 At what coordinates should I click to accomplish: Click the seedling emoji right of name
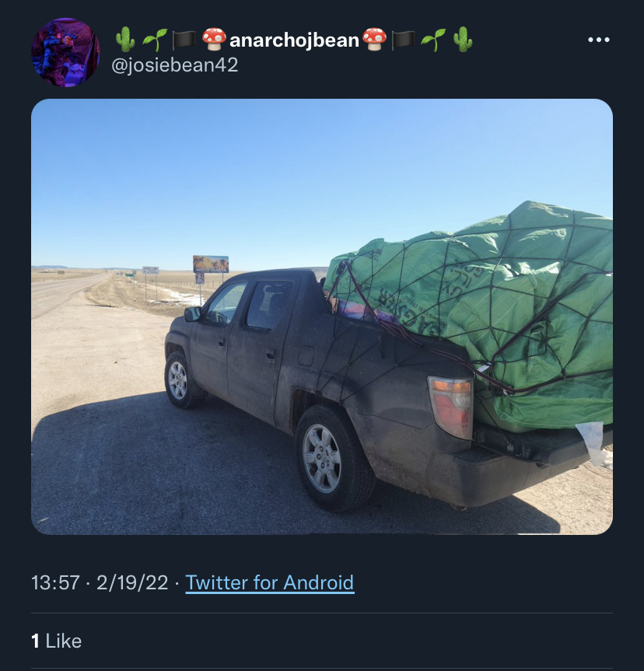point(433,40)
